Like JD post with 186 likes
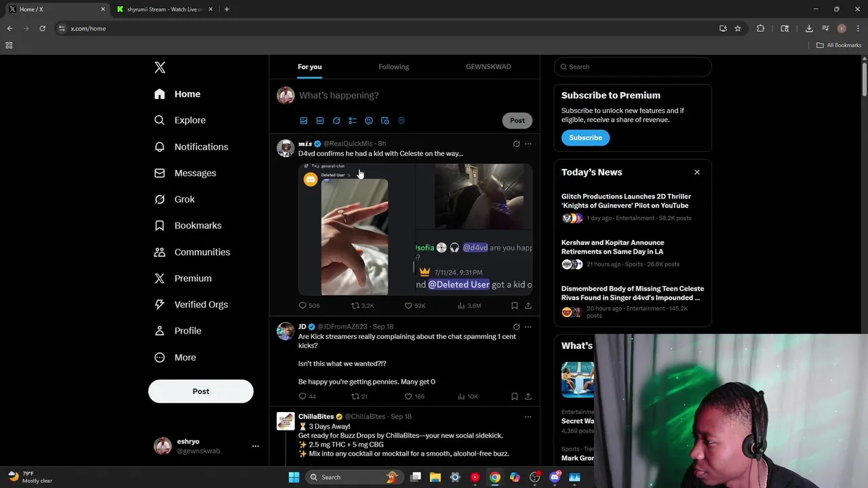The height and width of the screenshot is (488, 868). pyautogui.click(x=414, y=396)
